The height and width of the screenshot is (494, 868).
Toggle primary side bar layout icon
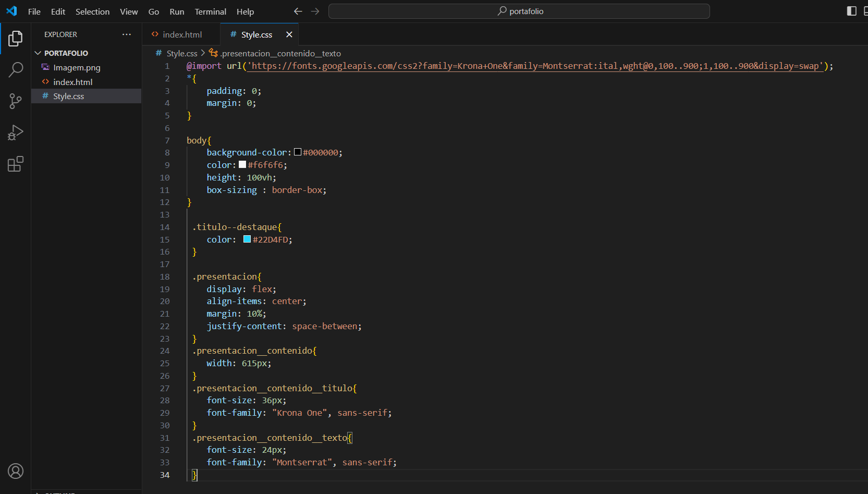(852, 11)
